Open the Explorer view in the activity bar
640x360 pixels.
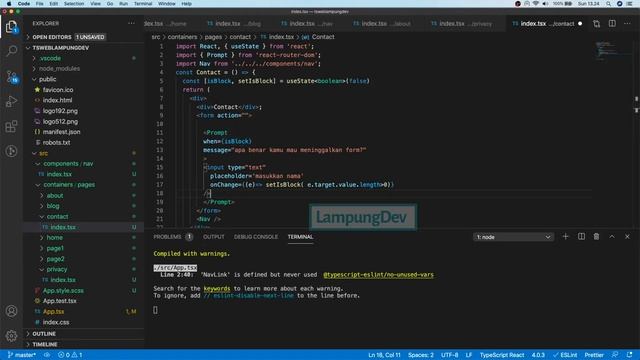click(x=11, y=27)
